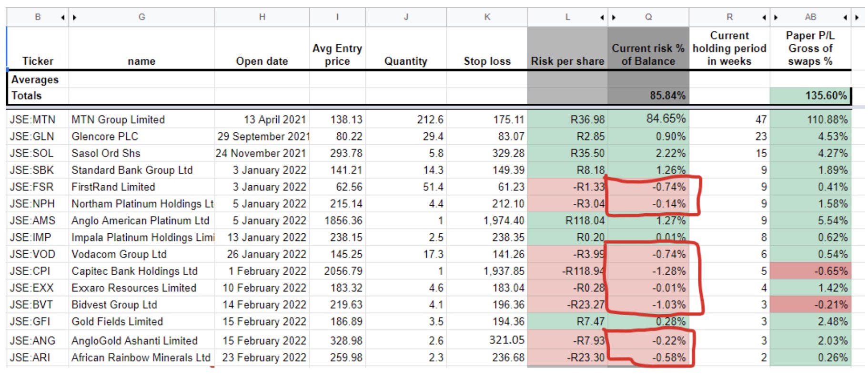Select the 149.39 stop loss cell
The width and height of the screenshot is (868, 379).
click(487, 170)
